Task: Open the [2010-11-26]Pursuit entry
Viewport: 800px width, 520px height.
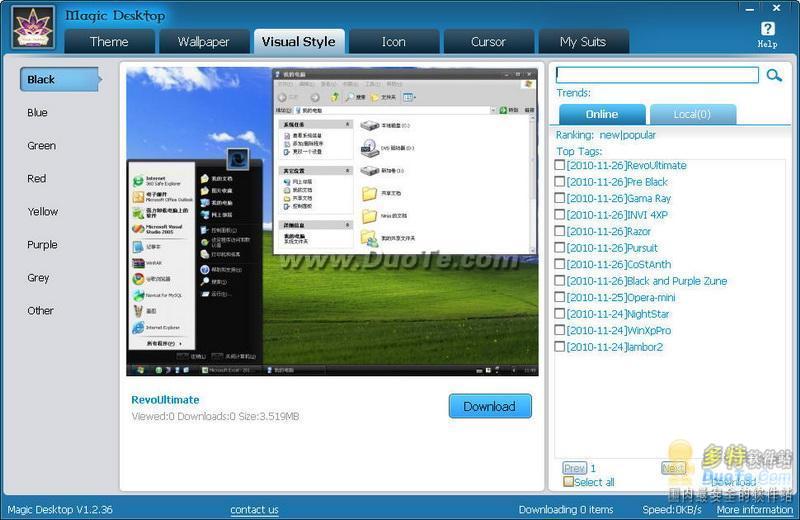Action: (x=612, y=248)
